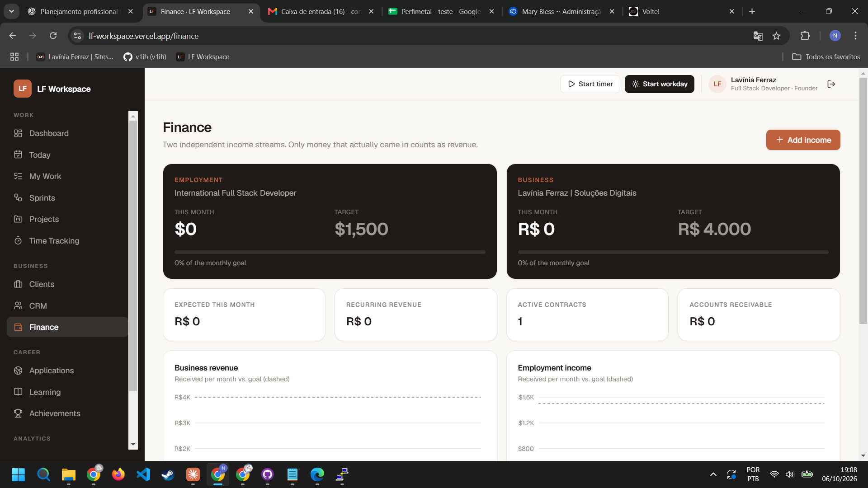Reload the Finance page

(x=53, y=36)
